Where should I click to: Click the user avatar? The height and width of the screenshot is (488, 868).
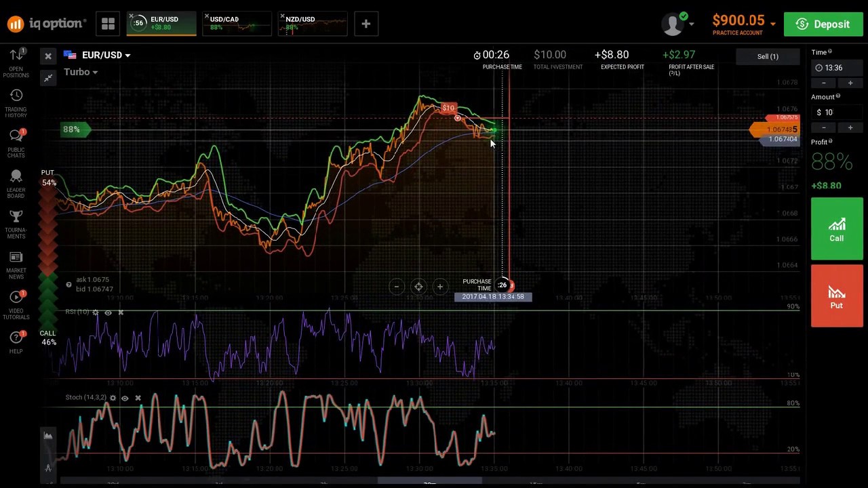[673, 24]
